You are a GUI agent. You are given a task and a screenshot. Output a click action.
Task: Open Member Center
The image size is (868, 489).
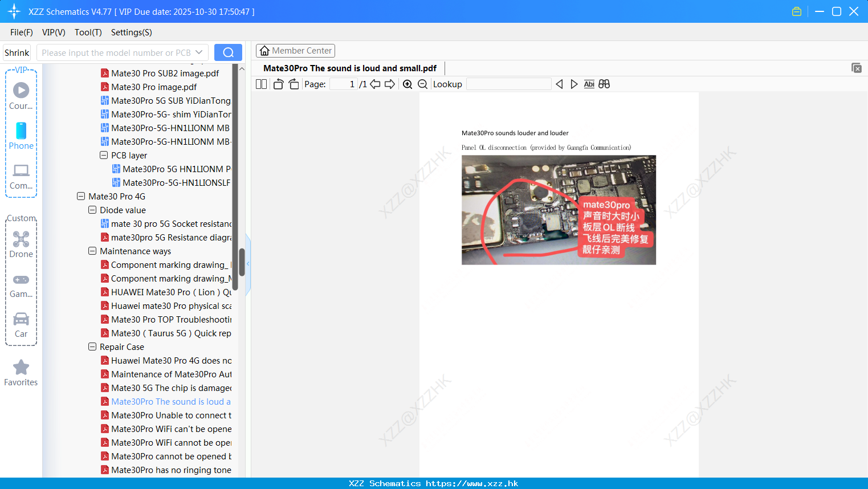295,51
